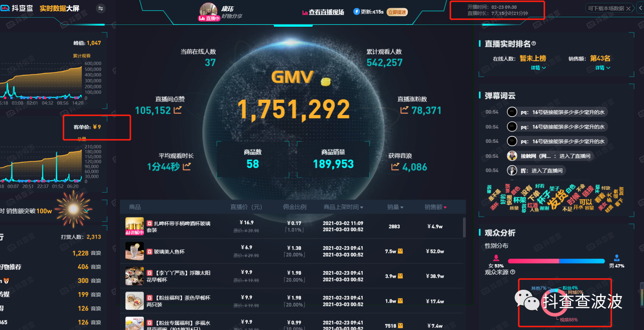Sort table by 销售额 column
This screenshot has width=644, height=330.
click(x=436, y=207)
